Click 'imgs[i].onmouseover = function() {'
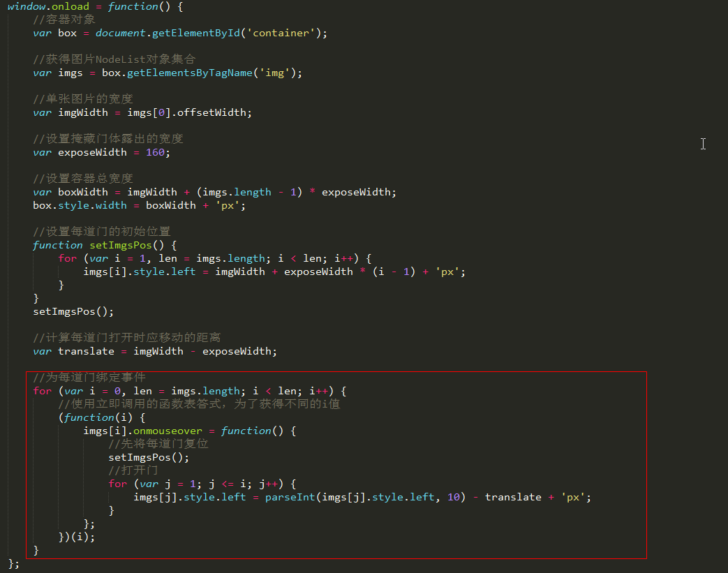Viewport: 728px width, 573px height. point(189,431)
